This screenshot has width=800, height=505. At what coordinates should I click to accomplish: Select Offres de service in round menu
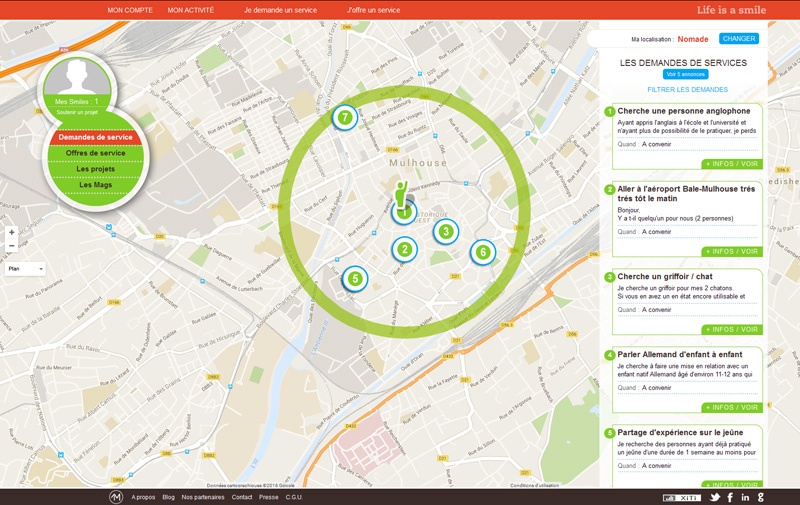(95, 153)
